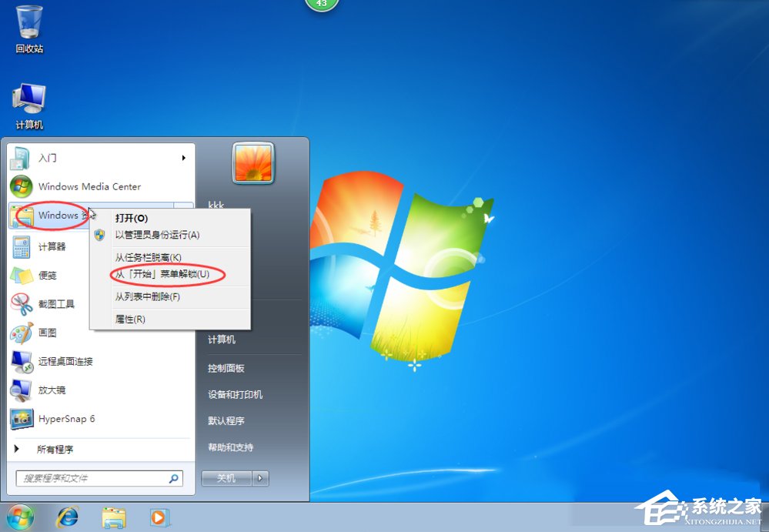
Task: Open HyperSnap 6
Action: (65, 419)
